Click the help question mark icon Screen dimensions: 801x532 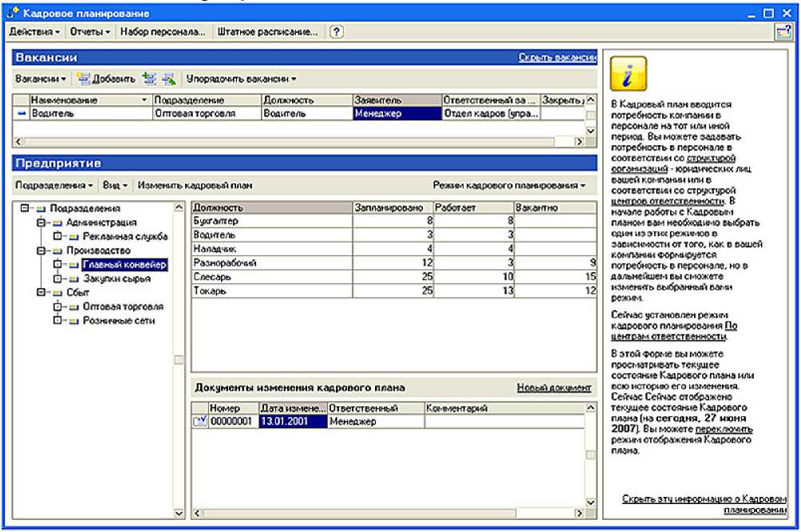coord(336,32)
